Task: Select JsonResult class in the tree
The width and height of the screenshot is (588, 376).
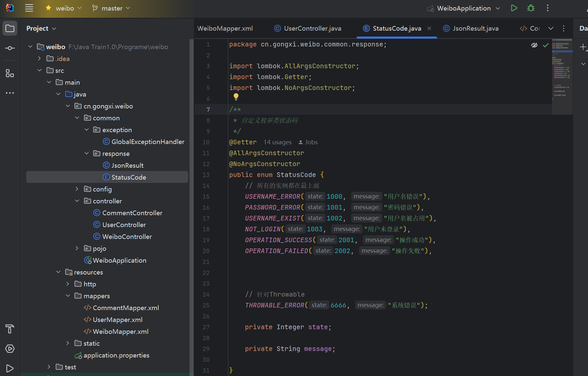Action: coord(123,165)
